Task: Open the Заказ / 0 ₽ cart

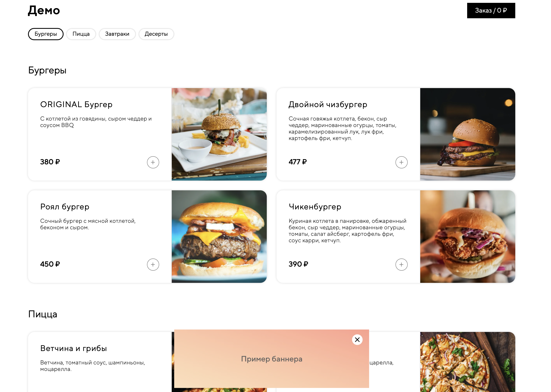Action: click(x=491, y=10)
